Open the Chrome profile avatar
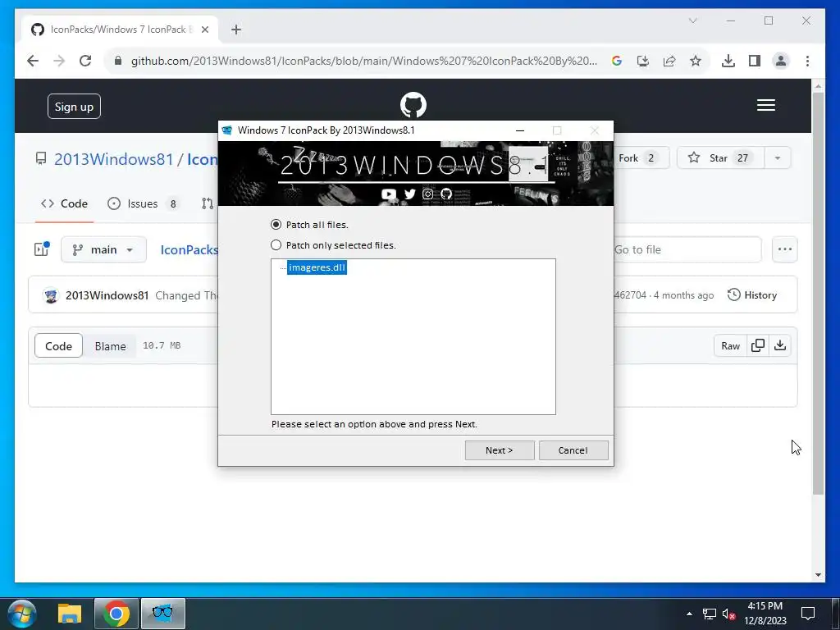The image size is (840, 630). (x=781, y=61)
